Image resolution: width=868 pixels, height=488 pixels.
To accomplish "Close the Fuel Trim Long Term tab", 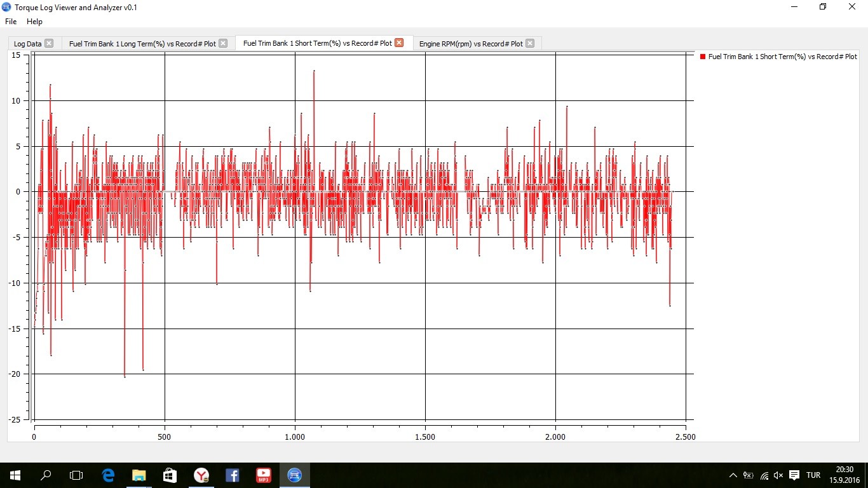I will pos(223,43).
